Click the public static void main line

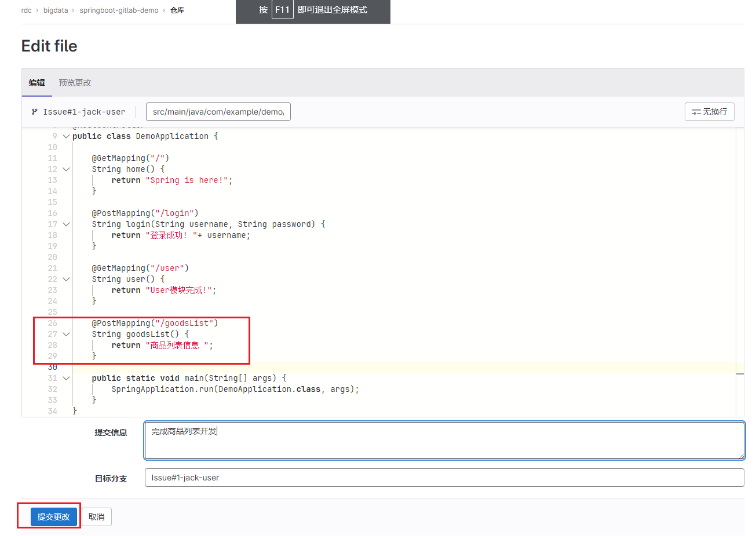pyautogui.click(x=189, y=379)
